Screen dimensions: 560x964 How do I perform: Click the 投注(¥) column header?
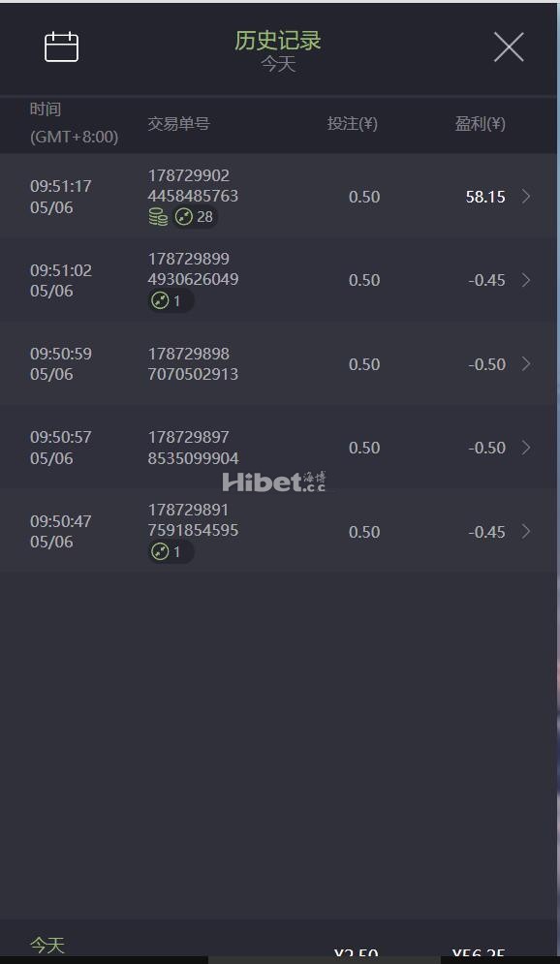pos(353,124)
